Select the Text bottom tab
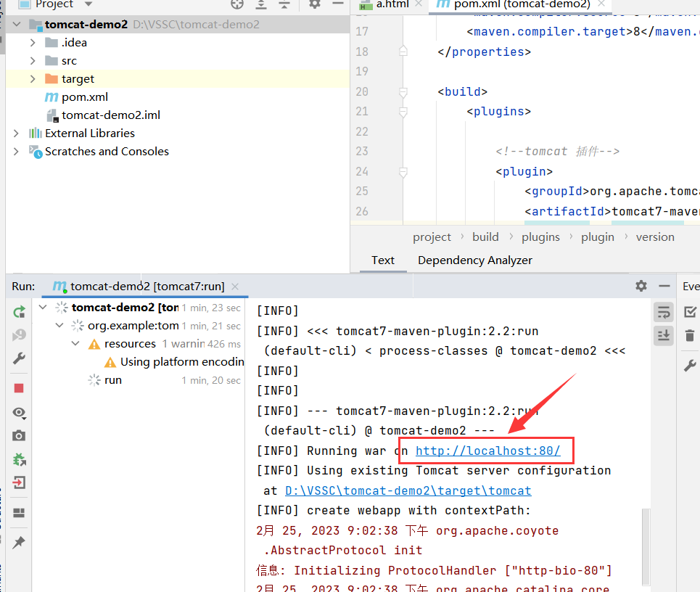700x592 pixels. coord(383,260)
